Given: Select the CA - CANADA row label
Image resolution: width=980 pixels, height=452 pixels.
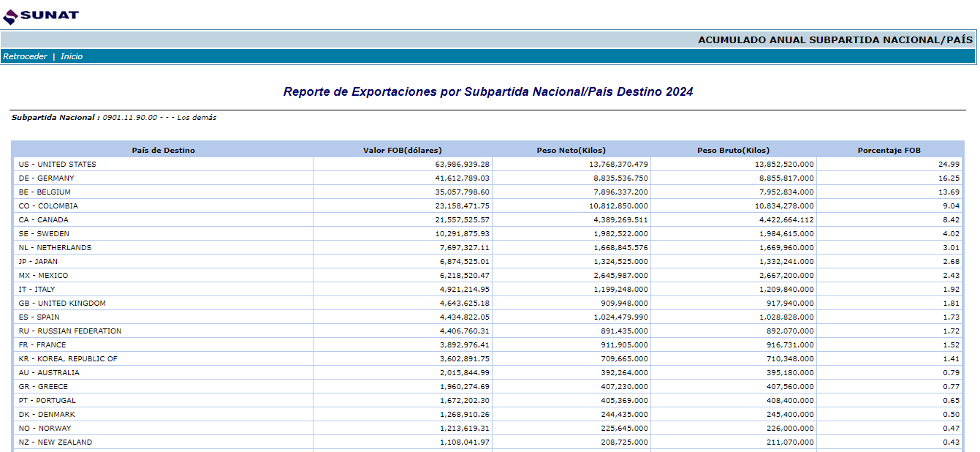Looking at the screenshot, I should pos(44,220).
